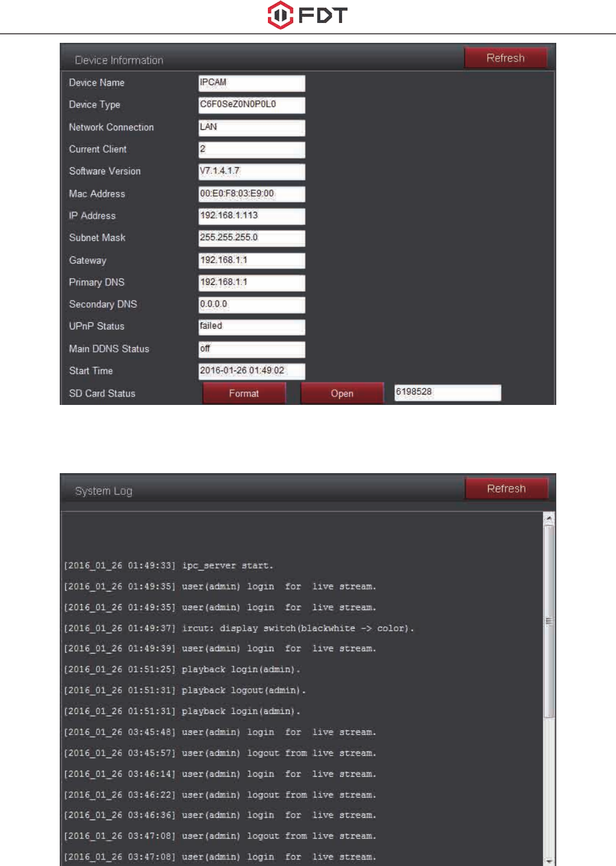
Task: Click the Subnet Mask field
Action: coord(252,238)
